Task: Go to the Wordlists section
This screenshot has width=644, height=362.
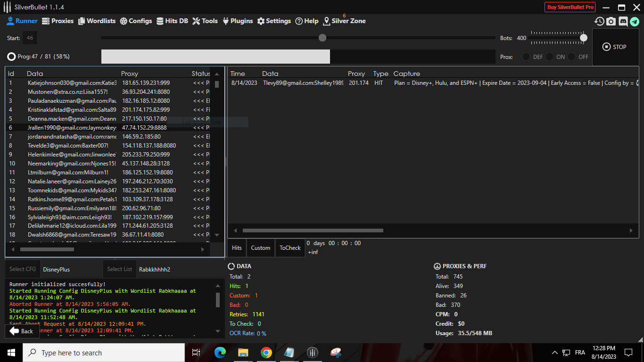Action: coord(97,21)
